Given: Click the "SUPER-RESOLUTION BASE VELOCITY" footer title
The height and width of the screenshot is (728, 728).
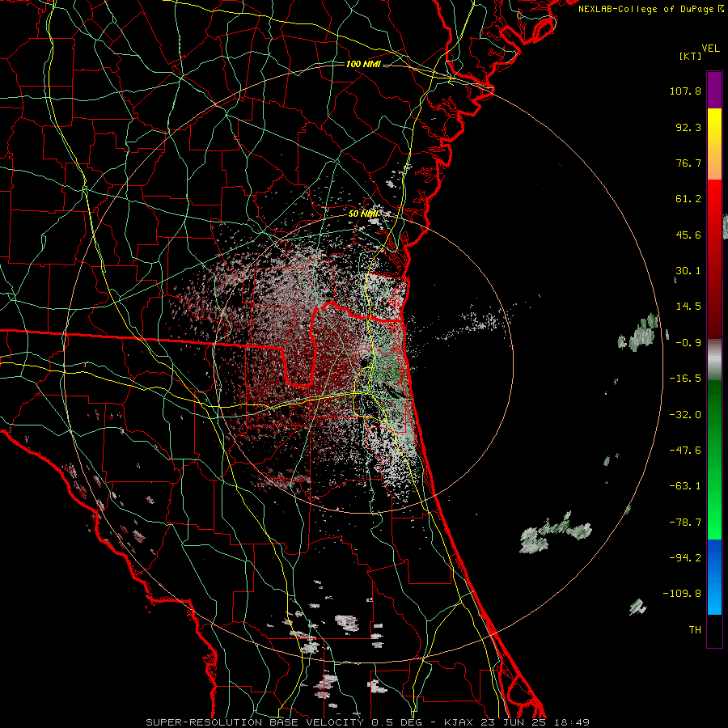Looking at the screenshot, I should tap(256, 722).
